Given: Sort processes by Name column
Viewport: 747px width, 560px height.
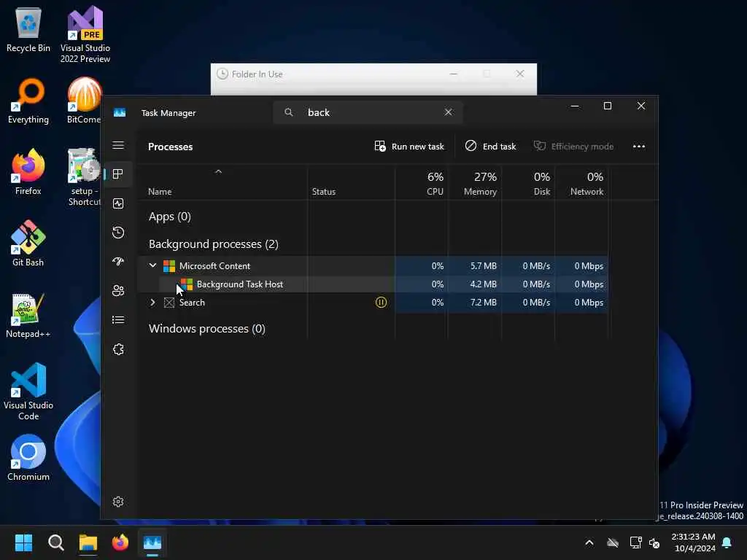Looking at the screenshot, I should point(160,192).
